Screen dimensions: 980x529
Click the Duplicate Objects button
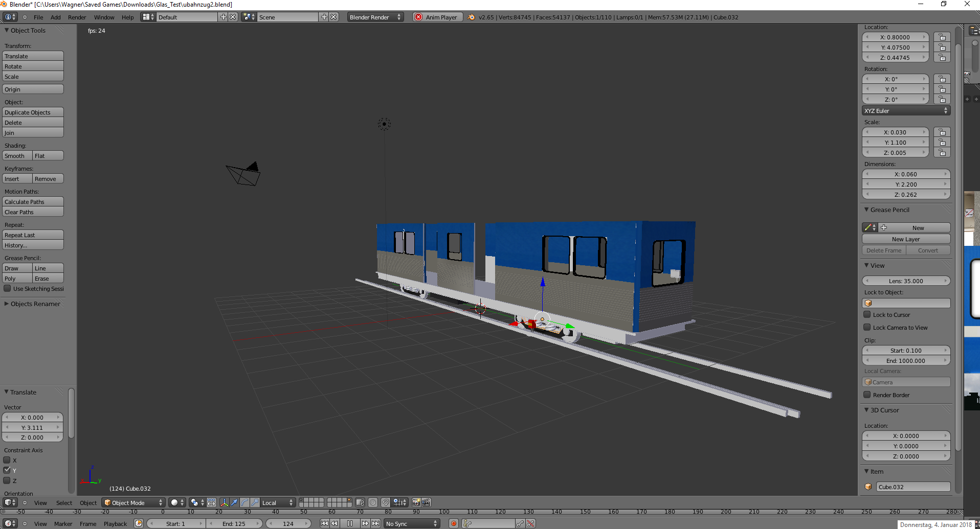[33, 112]
